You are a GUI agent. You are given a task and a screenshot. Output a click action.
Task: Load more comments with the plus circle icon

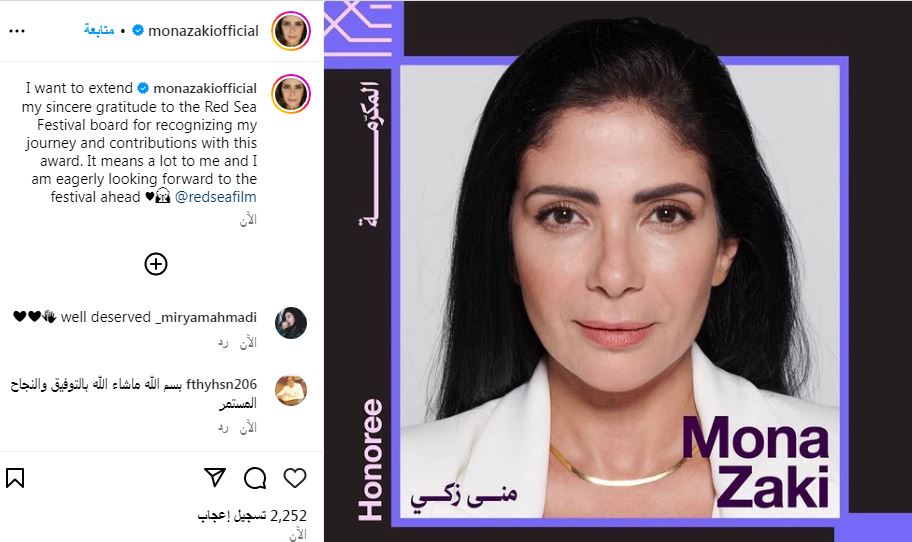pos(156,264)
